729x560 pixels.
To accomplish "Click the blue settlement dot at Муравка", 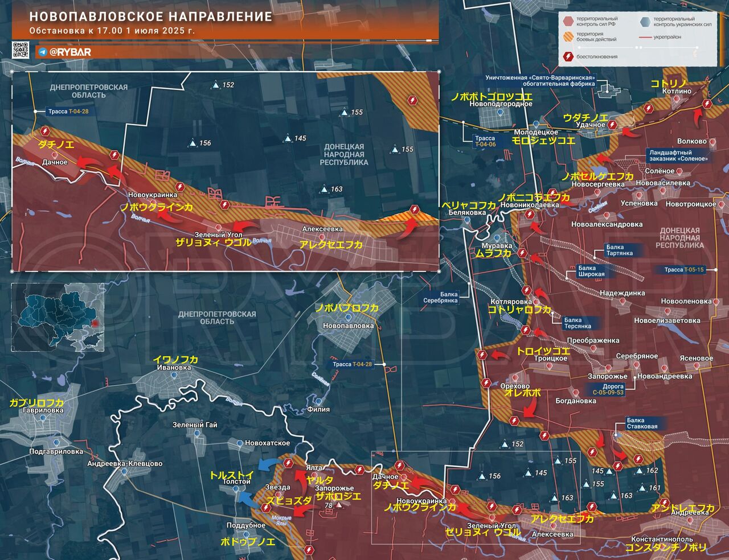I will (x=498, y=238).
